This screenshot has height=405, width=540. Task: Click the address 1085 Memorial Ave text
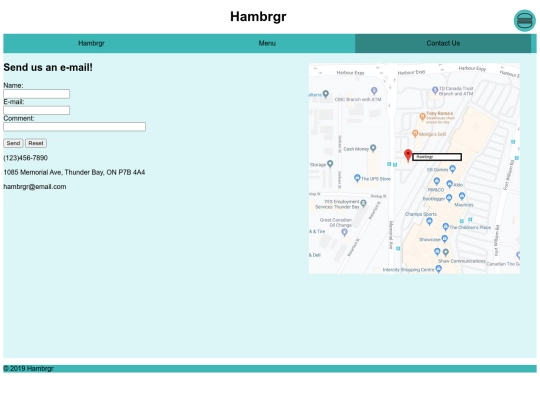click(x=74, y=172)
